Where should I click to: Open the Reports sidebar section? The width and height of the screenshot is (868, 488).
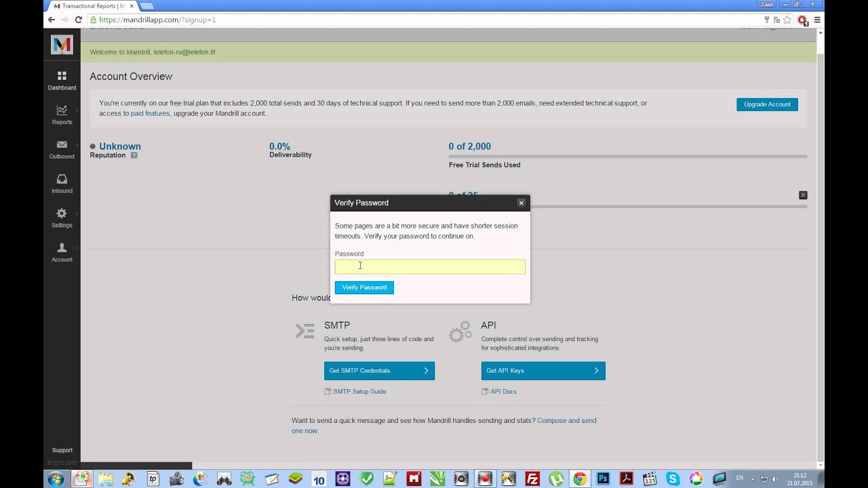[x=62, y=115]
